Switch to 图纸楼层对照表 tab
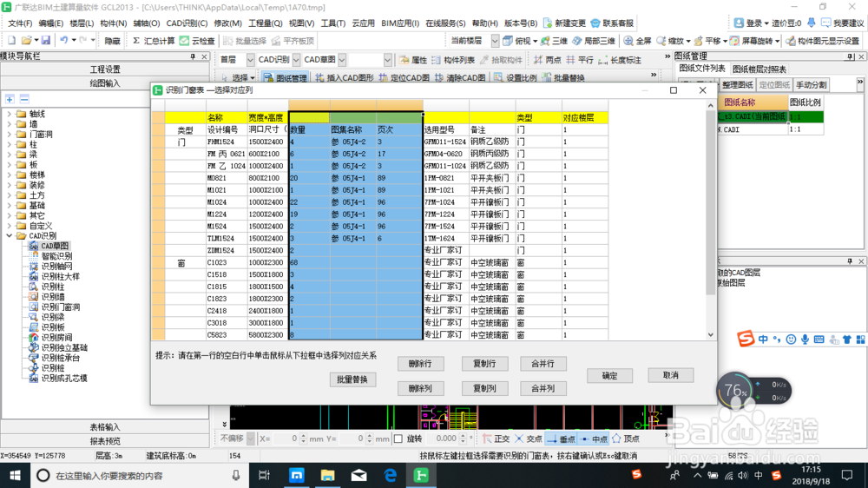This screenshot has height=488, width=868. click(759, 69)
